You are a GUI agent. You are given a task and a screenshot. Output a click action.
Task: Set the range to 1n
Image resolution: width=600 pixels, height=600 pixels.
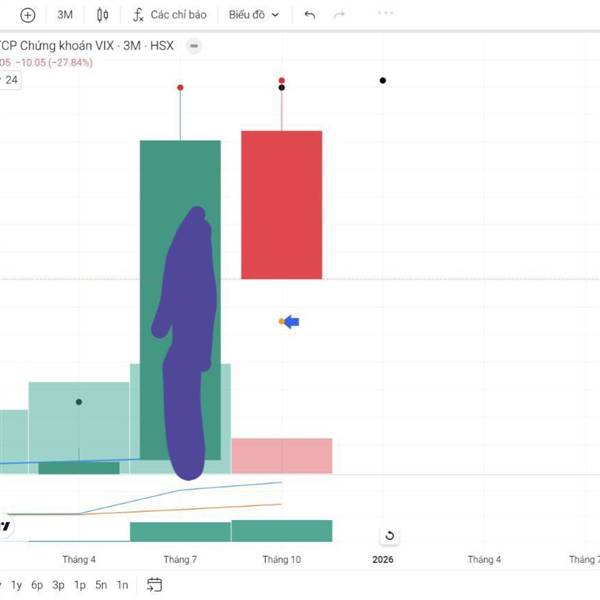point(122,585)
